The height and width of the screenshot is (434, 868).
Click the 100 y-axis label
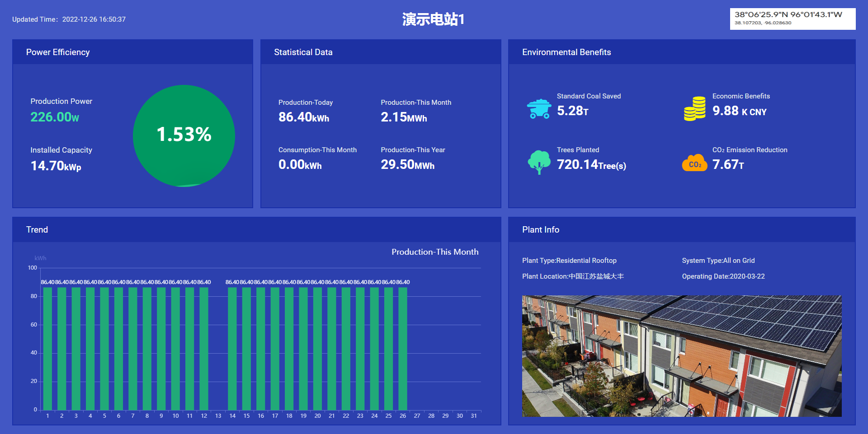[33, 268]
